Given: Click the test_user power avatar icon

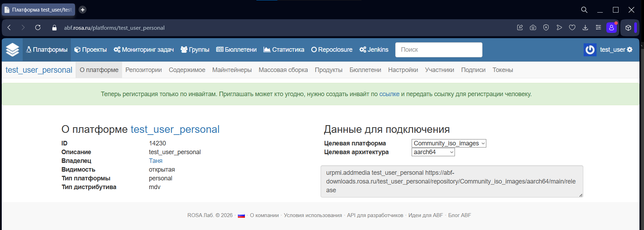Looking at the screenshot, I should [590, 50].
